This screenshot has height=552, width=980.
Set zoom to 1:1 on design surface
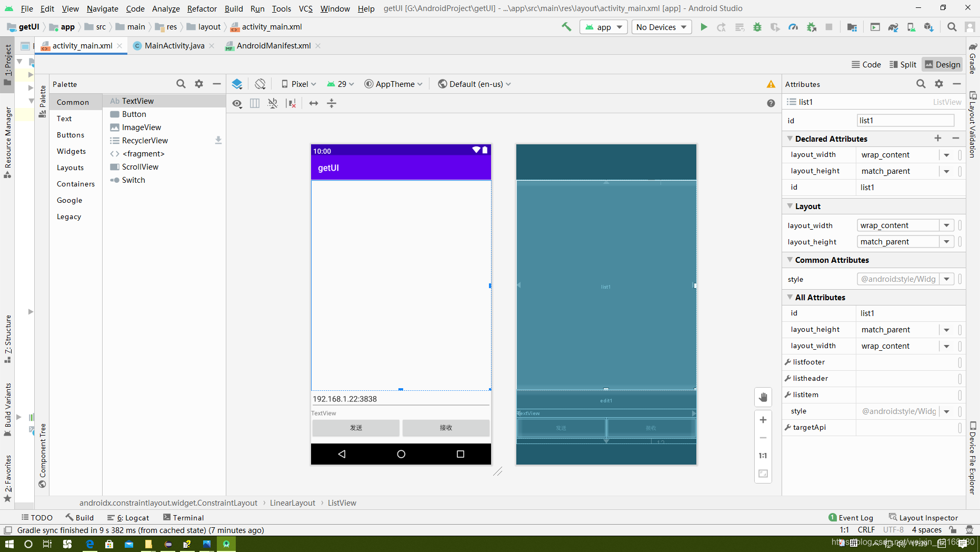pyautogui.click(x=763, y=456)
